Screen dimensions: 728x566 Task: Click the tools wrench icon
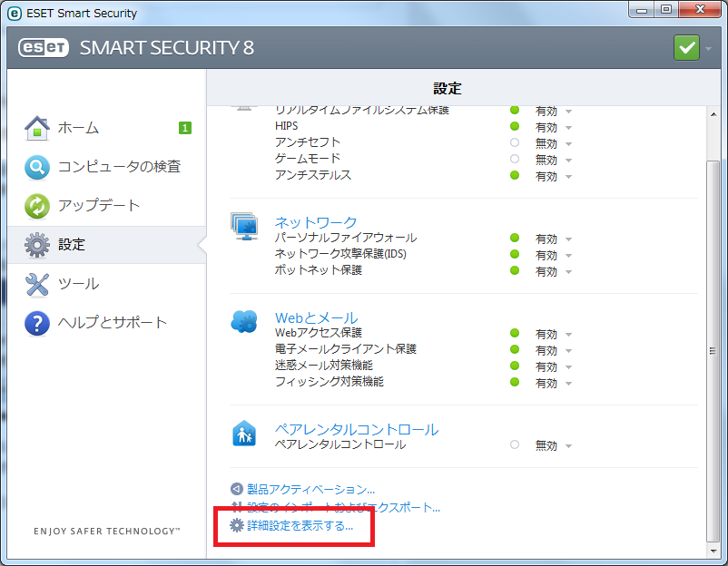click(37, 284)
